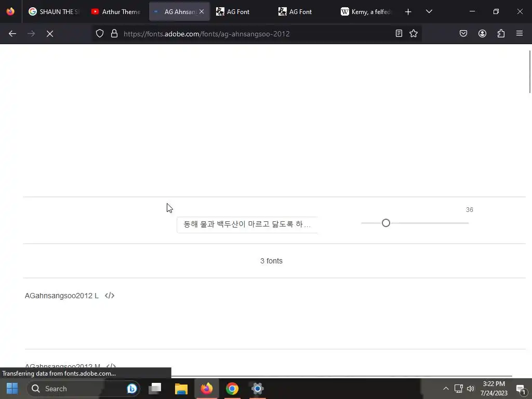The image size is (532, 399).
Task: Edit the Korean sample text field
Action: tap(247, 224)
